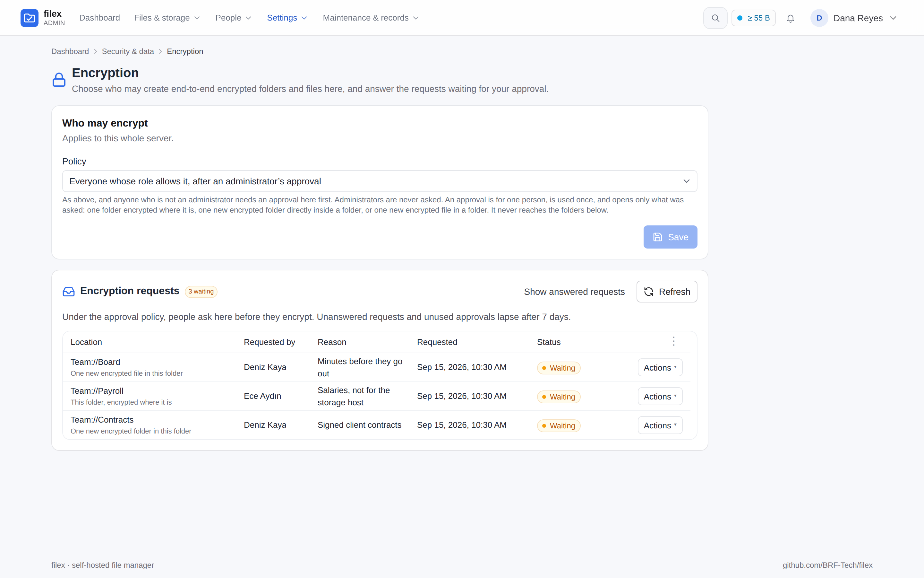Click Security & data breadcrumb

[127, 51]
